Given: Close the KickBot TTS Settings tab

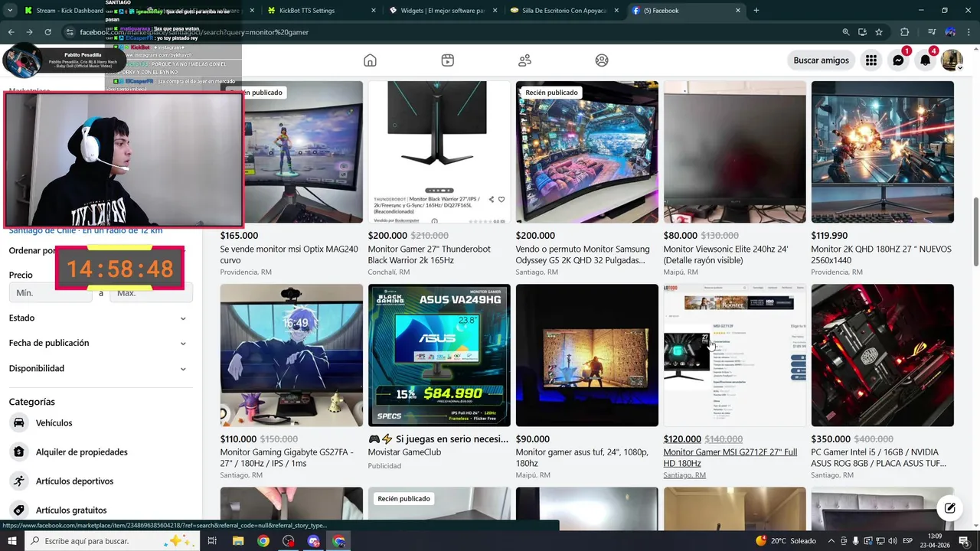Looking at the screenshot, I should pyautogui.click(x=374, y=11).
